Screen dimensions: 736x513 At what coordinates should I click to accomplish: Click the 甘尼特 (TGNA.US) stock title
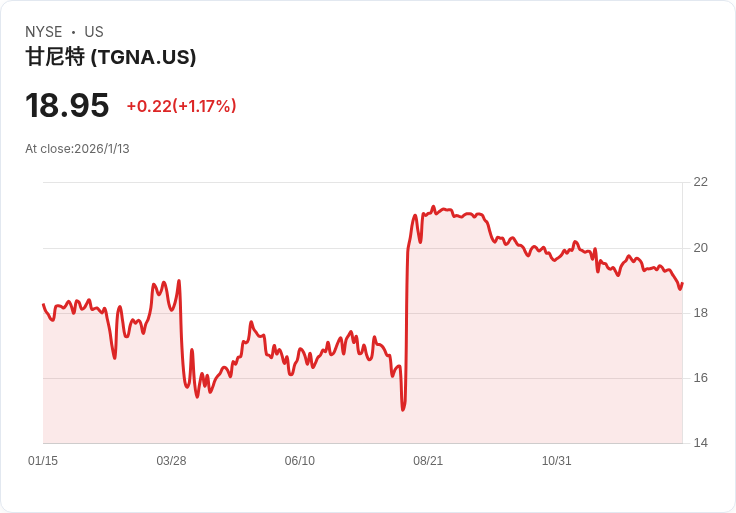tap(111, 57)
